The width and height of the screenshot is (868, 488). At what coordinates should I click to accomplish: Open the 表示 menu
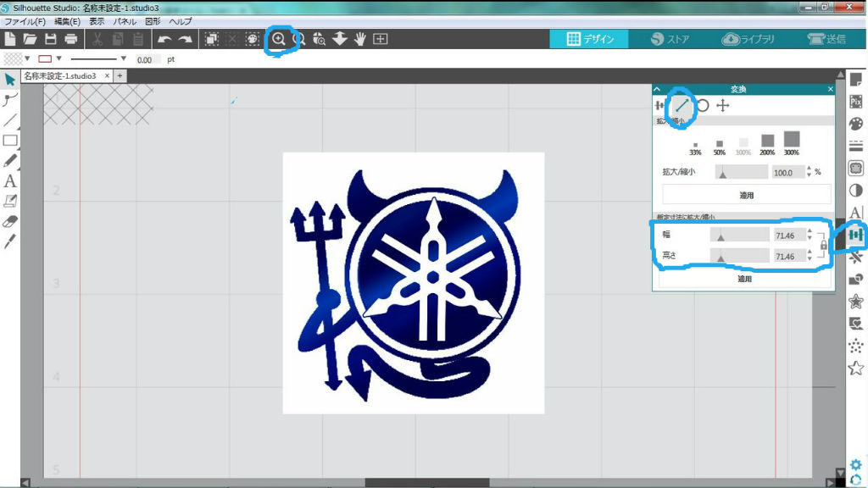[97, 21]
